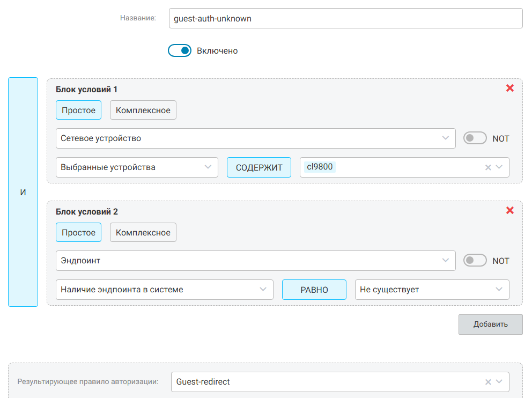
Task: Click the РАВНО operator button
Action: tap(314, 290)
